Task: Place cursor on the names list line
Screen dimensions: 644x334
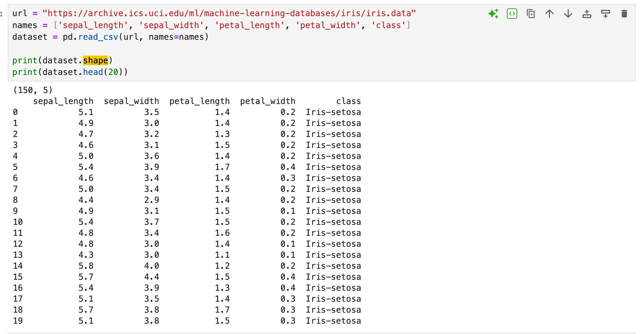Action: point(129,25)
